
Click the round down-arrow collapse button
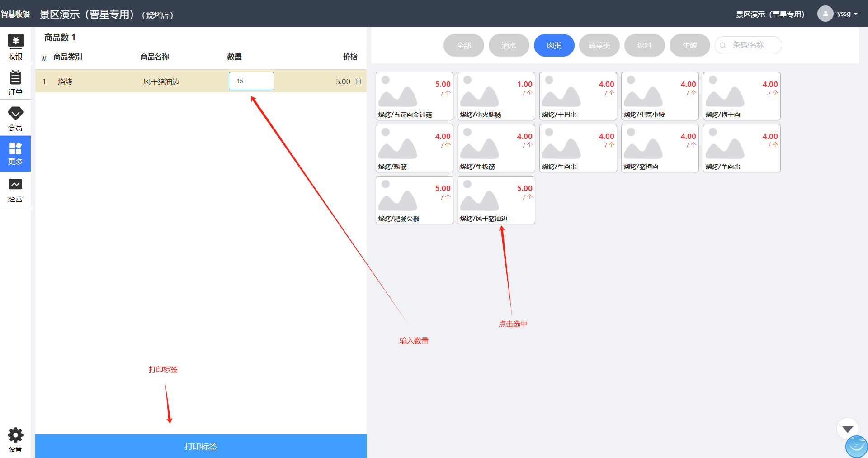click(x=847, y=429)
